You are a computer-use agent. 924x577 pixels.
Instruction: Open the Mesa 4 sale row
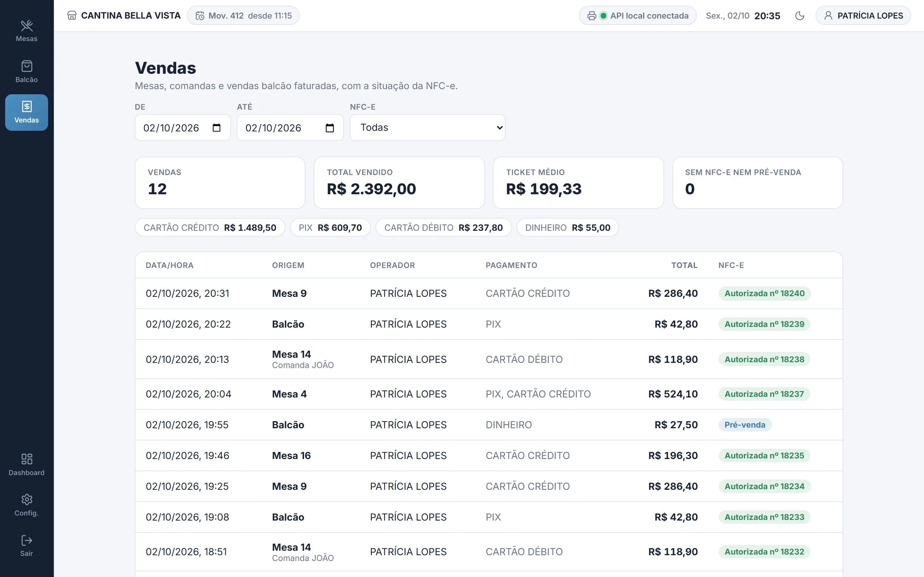(488, 394)
